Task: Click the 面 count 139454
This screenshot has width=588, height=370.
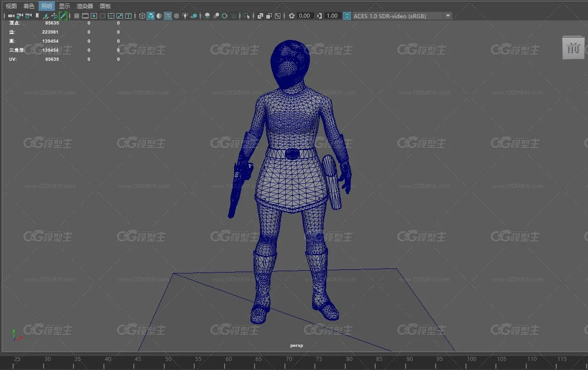Action: [50, 41]
